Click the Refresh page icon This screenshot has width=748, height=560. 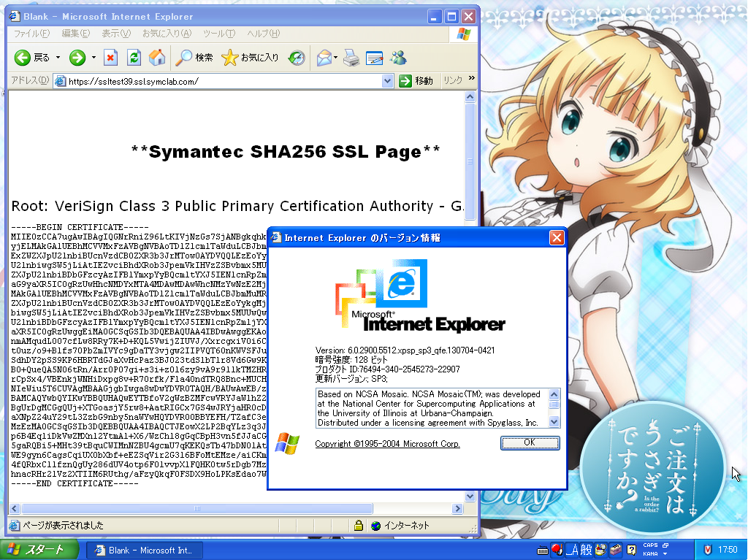[x=134, y=58]
